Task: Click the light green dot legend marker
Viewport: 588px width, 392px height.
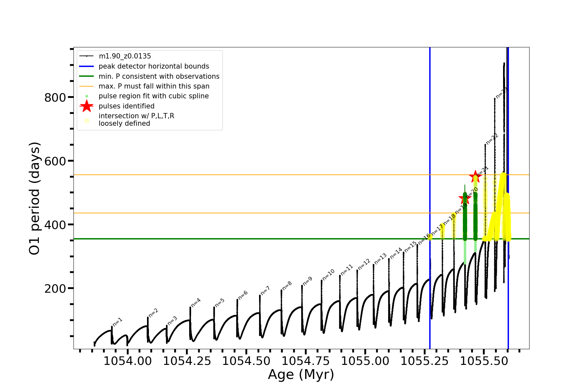Action: [87, 96]
